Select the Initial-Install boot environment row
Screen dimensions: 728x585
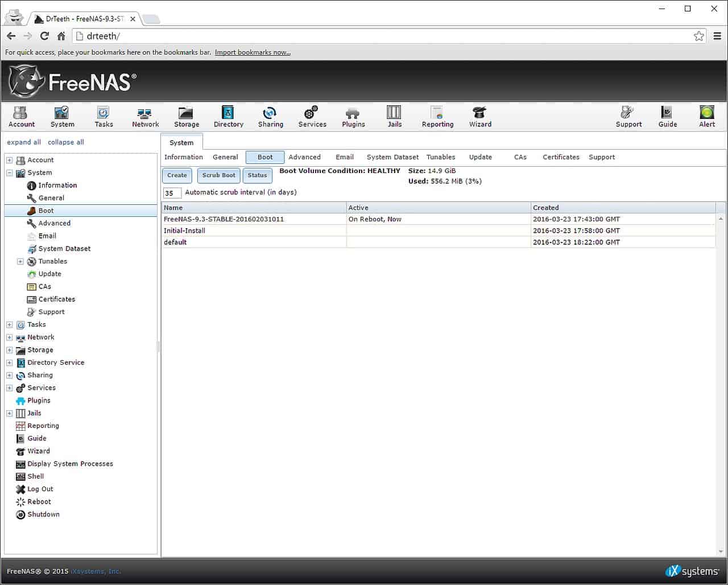point(438,230)
